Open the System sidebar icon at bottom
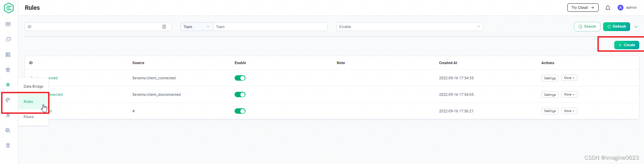This screenshot has height=164, width=644. click(x=8, y=145)
